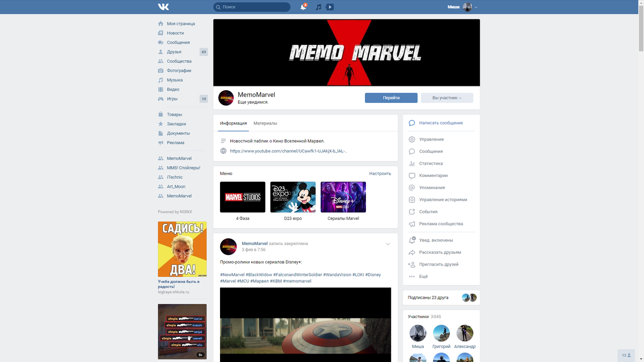
Task: Click the #LOKI hashtag
Action: (x=358, y=275)
